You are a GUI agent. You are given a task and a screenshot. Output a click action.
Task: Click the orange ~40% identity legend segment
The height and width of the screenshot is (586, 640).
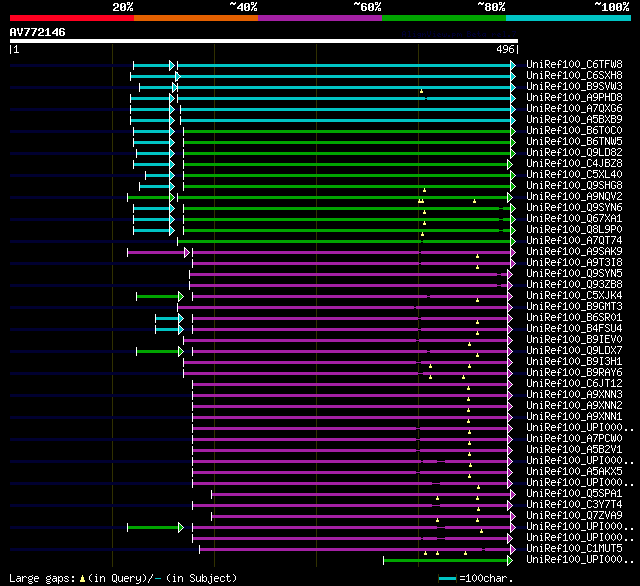(196, 18)
